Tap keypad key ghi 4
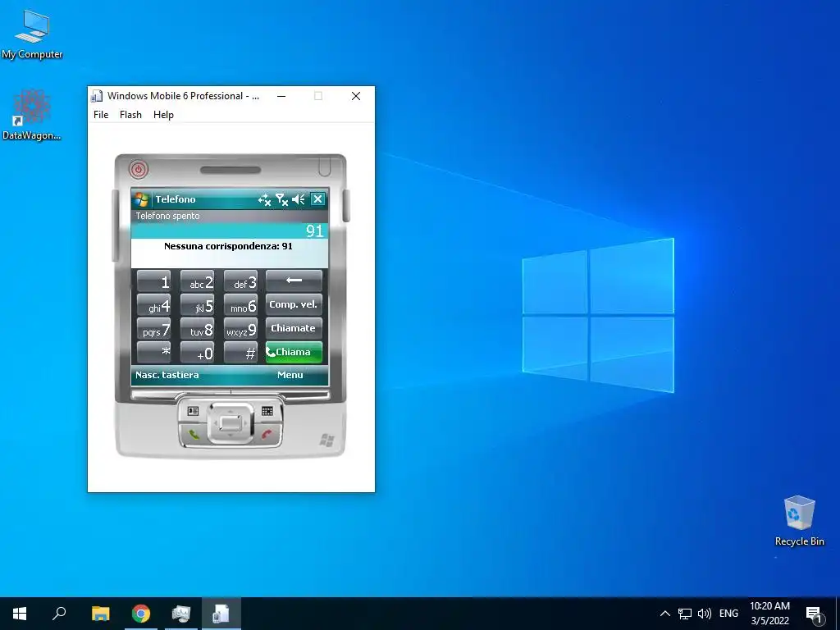840x630 pixels. (x=154, y=305)
